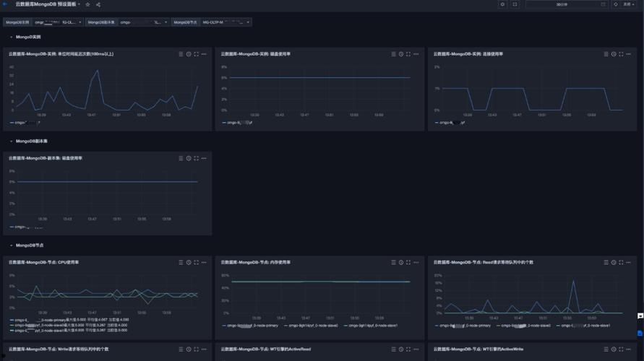Image resolution: width=644 pixels, height=361 pixels.
Task: Open more options on Read请求等待队列 panel
Action: pyautogui.click(x=628, y=263)
